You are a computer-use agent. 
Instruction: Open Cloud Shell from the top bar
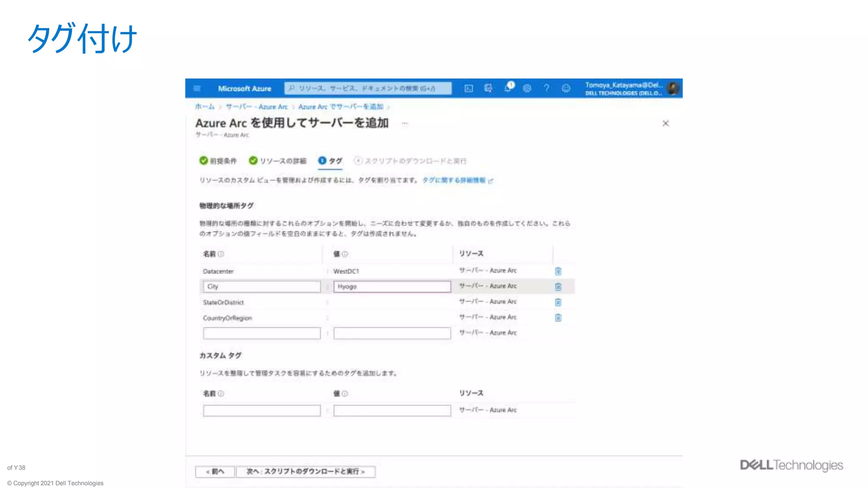469,88
